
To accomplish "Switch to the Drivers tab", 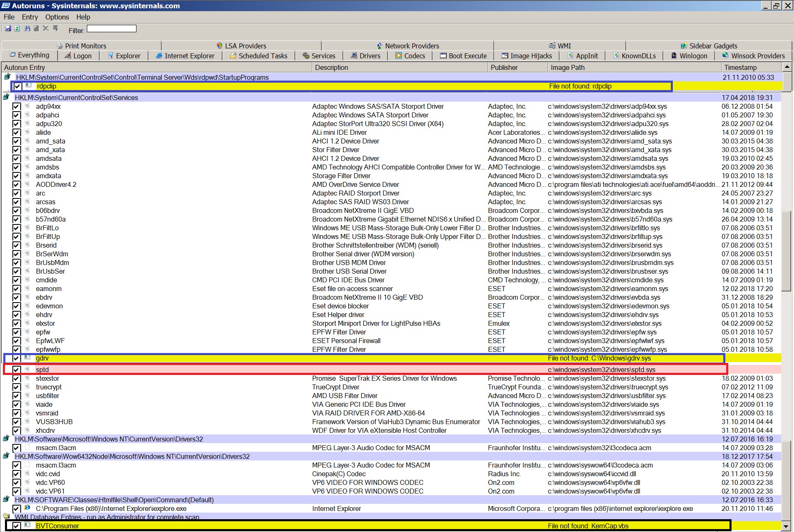I will pos(365,56).
